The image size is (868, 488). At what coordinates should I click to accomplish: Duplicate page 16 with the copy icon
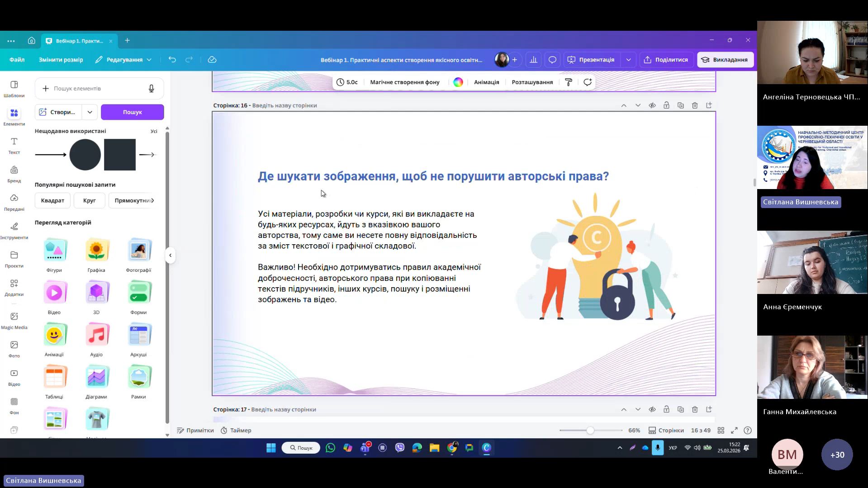681,105
